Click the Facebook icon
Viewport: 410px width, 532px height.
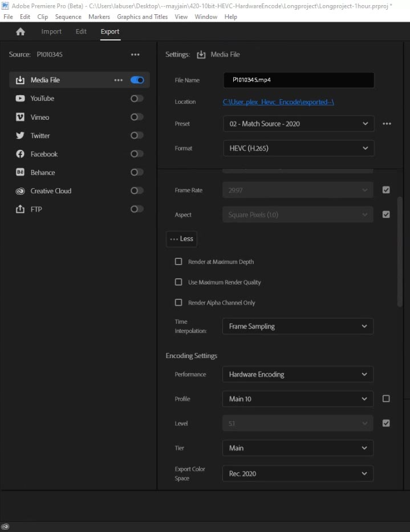click(20, 154)
